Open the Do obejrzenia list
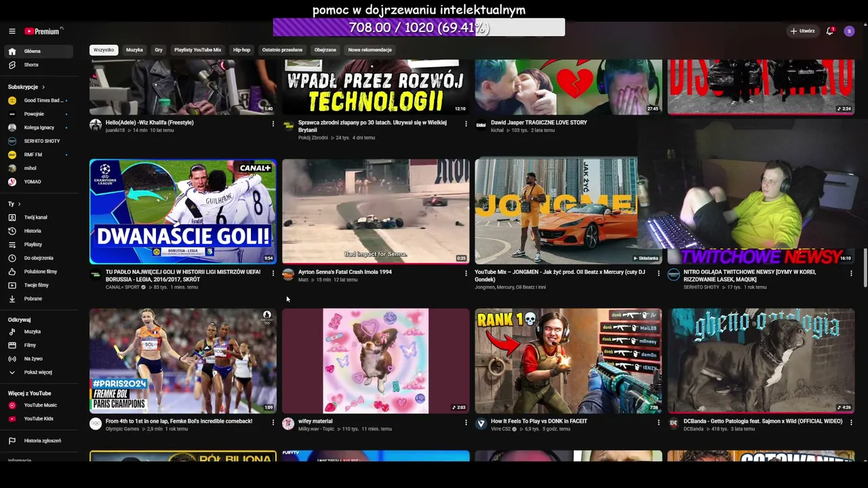The image size is (868, 488). pos(40,258)
